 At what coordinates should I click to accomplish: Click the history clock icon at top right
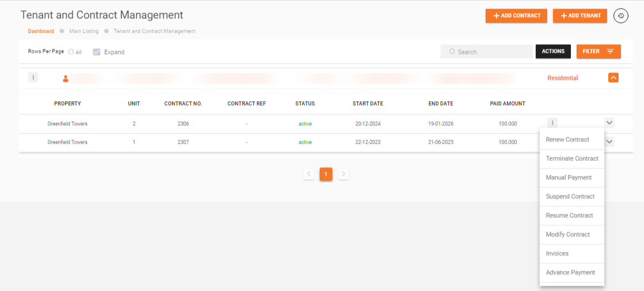click(620, 16)
